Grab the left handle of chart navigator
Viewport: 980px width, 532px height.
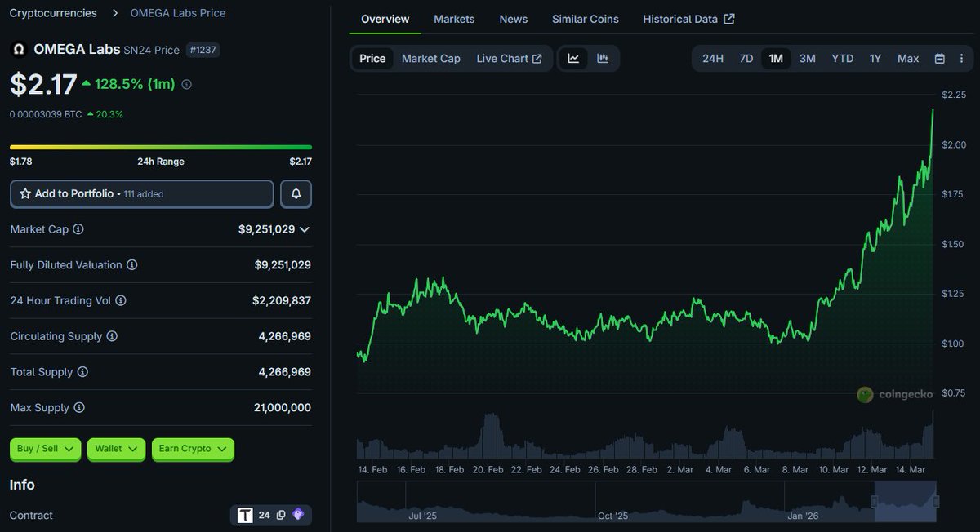[x=875, y=501]
